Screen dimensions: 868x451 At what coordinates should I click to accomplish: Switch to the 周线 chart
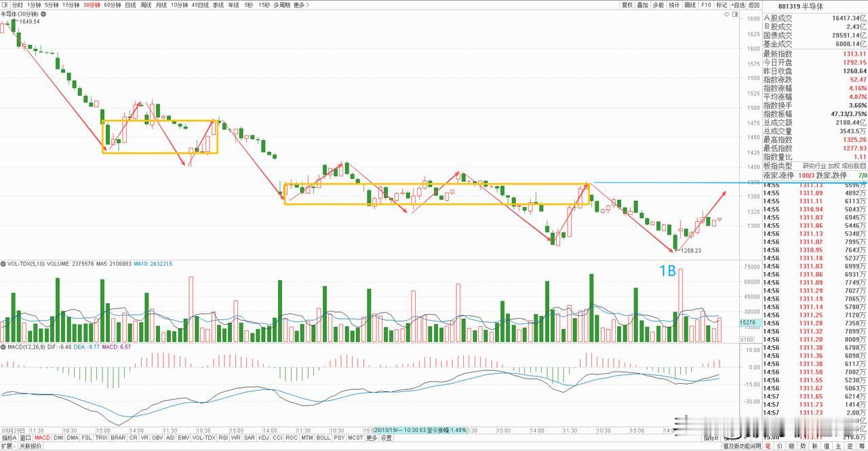point(146,5)
